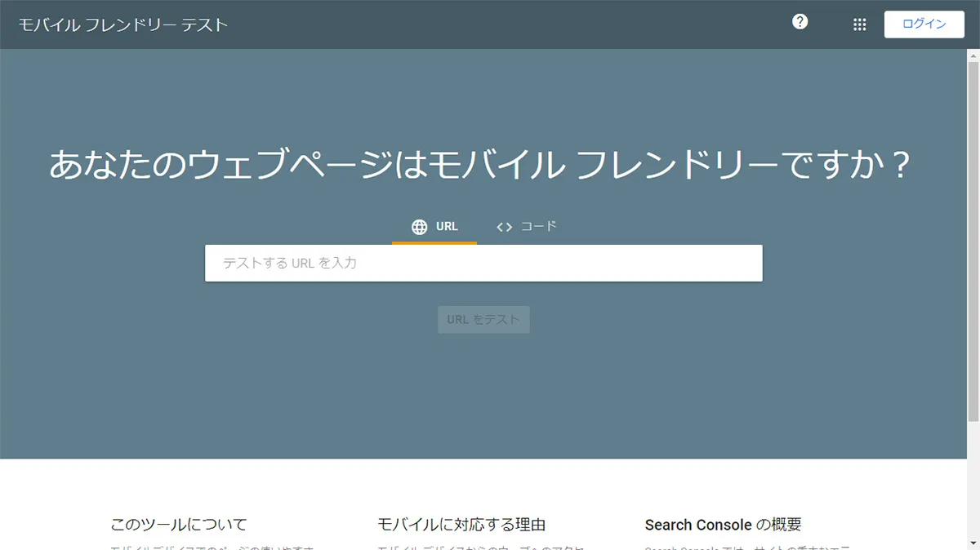Viewport: 980px width, 550px height.
Task: Click inside the テストする URL 入力 field
Action: [x=483, y=262]
